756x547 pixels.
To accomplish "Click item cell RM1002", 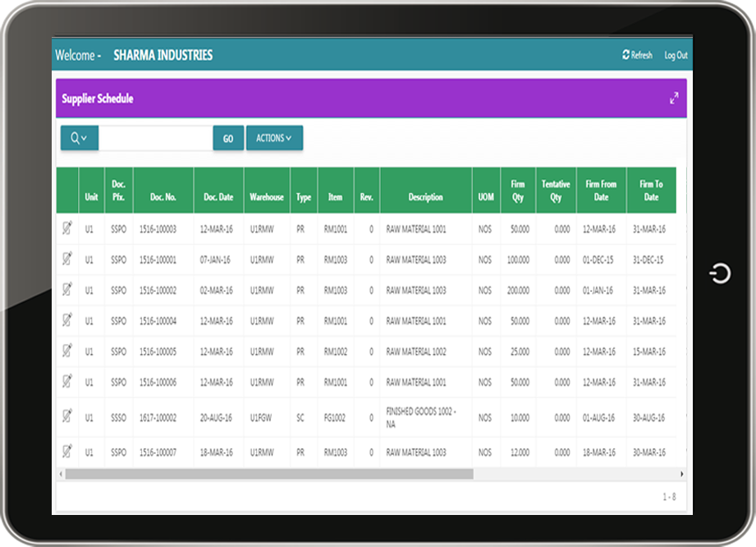I will (336, 352).
